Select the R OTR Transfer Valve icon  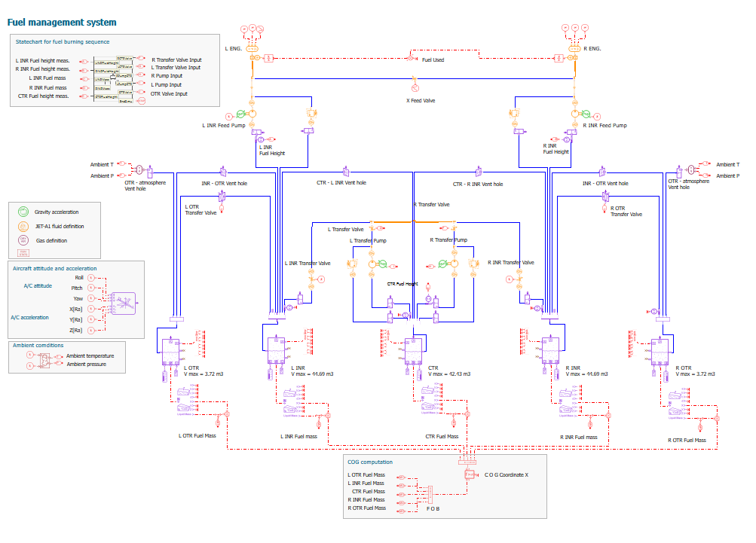[605, 196]
